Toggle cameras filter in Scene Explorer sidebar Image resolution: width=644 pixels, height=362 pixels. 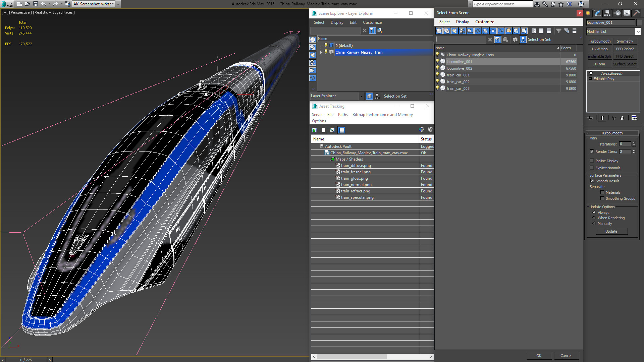[x=313, y=63]
